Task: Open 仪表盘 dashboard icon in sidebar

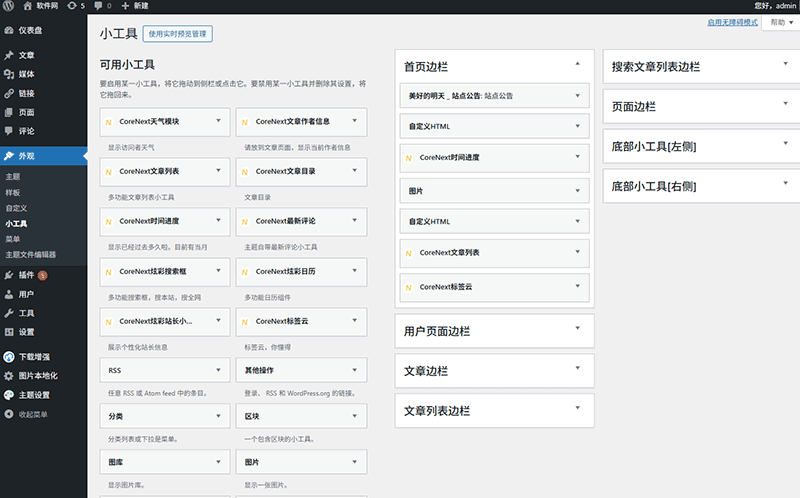Action: click(x=9, y=30)
